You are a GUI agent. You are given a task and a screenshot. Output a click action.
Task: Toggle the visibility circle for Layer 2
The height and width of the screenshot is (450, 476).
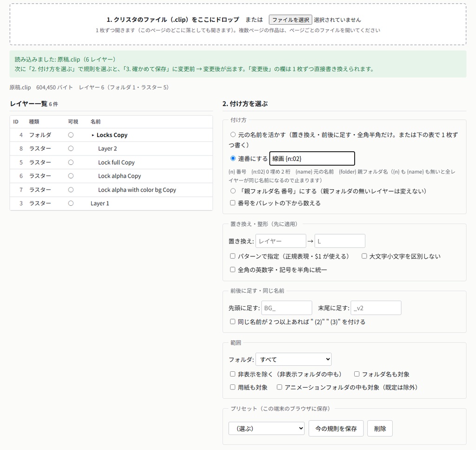(71, 148)
